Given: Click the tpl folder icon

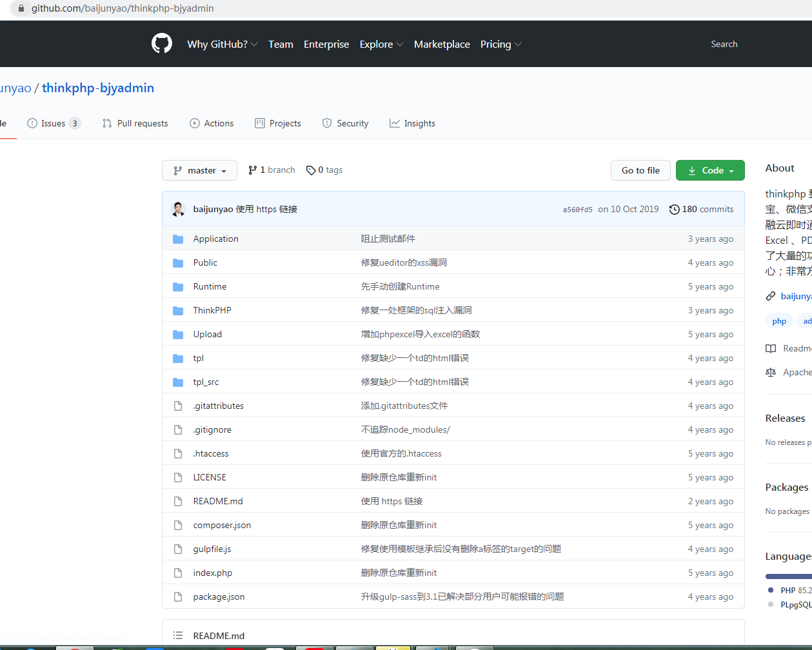Looking at the screenshot, I should click(x=178, y=359).
